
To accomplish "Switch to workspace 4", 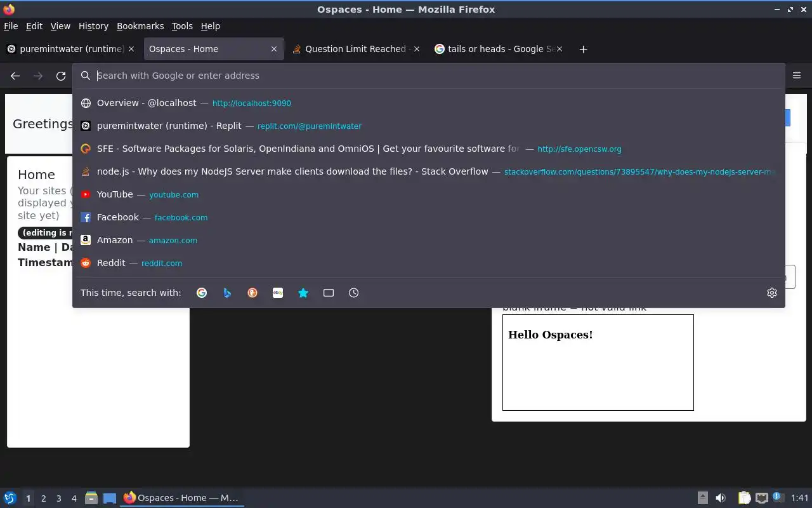I will (74, 498).
